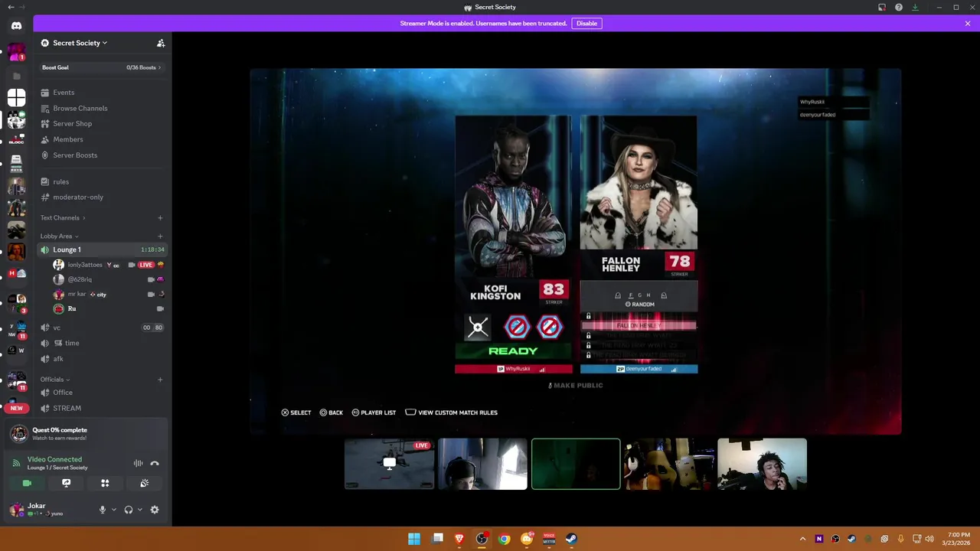Image resolution: width=980 pixels, height=551 pixels.
Task: Dismiss the Streamer Mode banner
Action: [x=968, y=23]
